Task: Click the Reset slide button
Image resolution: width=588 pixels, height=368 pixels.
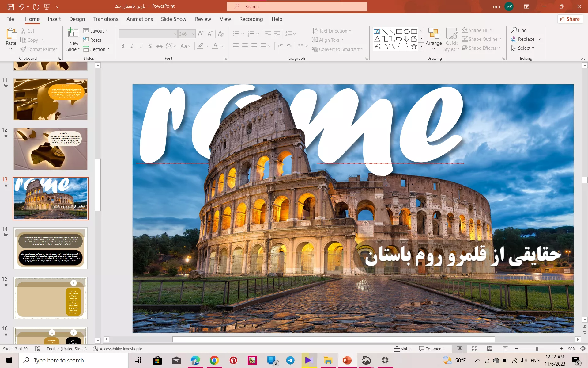Action: 92,40
